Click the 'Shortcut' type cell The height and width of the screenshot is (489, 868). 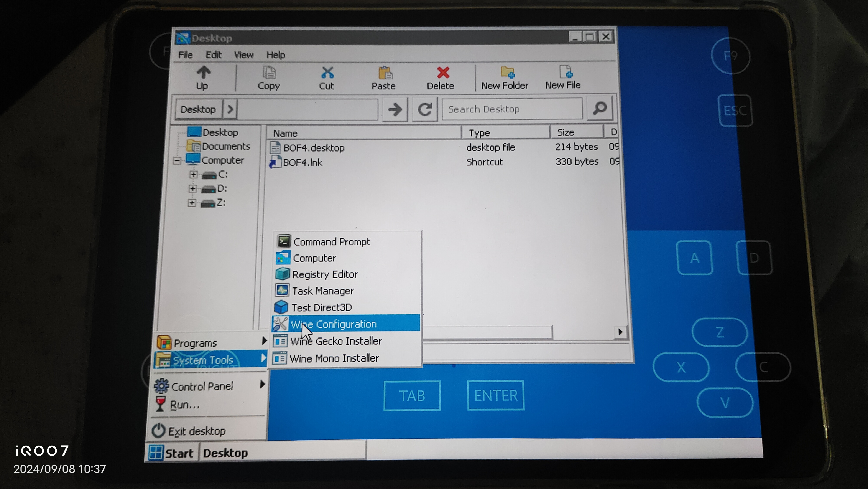pyautogui.click(x=485, y=162)
